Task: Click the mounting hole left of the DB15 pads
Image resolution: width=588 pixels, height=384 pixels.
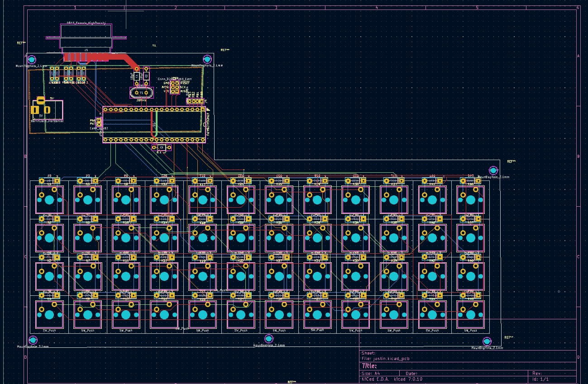Action: [x=32, y=59]
